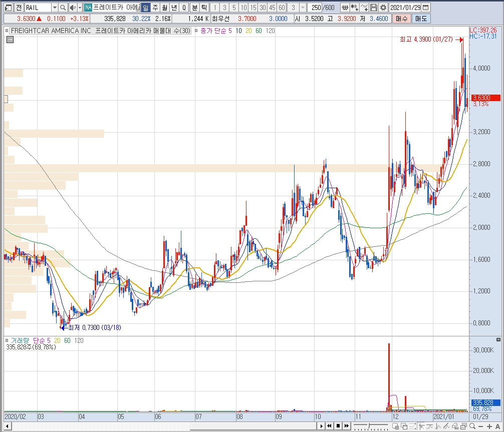
Task: Choose the 1 interval button
Action: (215, 8)
